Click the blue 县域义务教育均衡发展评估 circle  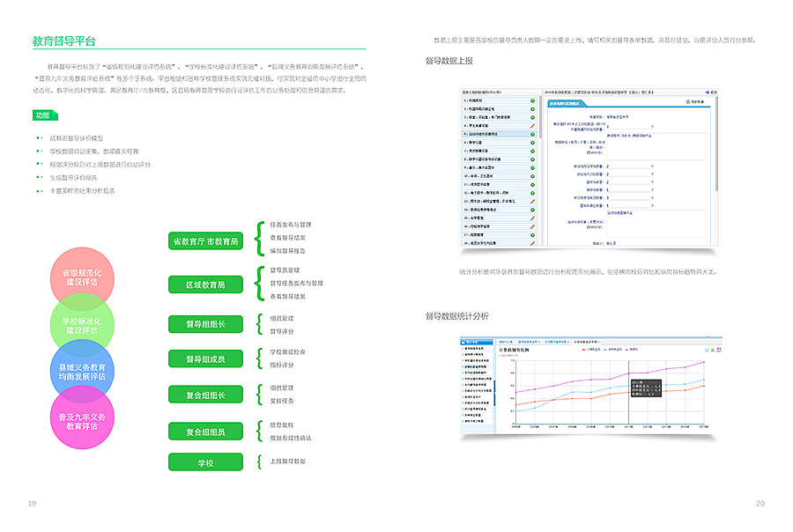click(x=82, y=372)
